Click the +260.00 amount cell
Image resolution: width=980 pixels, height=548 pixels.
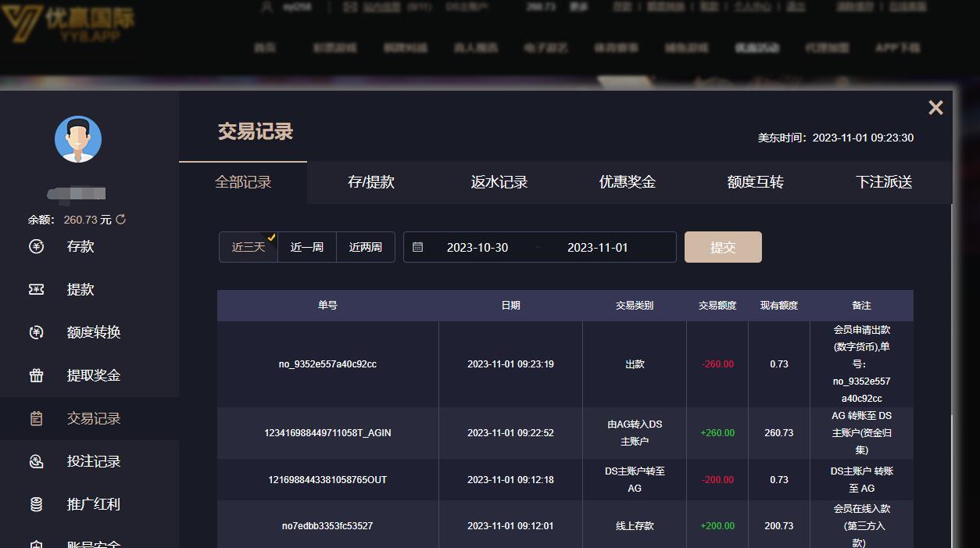pos(717,433)
